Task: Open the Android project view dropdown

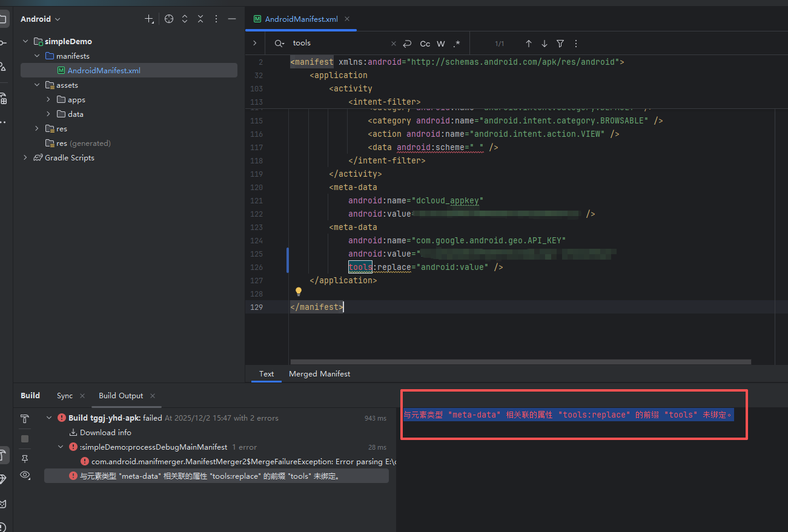Action: [41, 19]
